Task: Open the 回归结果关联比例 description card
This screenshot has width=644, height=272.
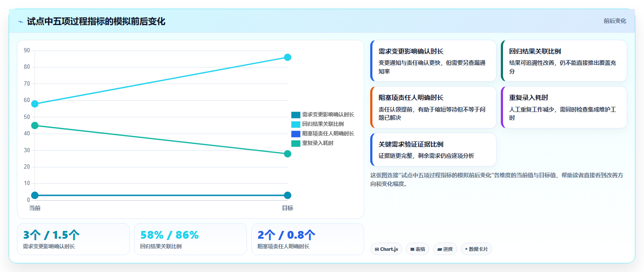Action: [x=564, y=61]
